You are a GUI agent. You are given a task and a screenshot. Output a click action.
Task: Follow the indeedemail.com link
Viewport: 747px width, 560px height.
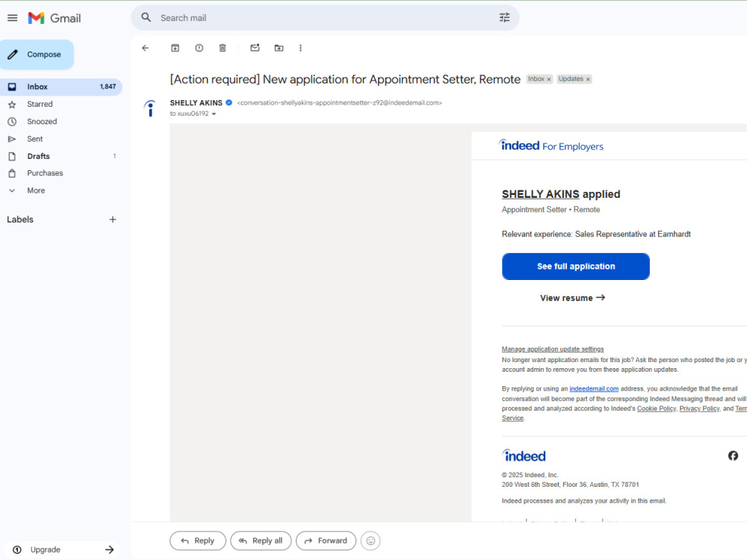[594, 388]
